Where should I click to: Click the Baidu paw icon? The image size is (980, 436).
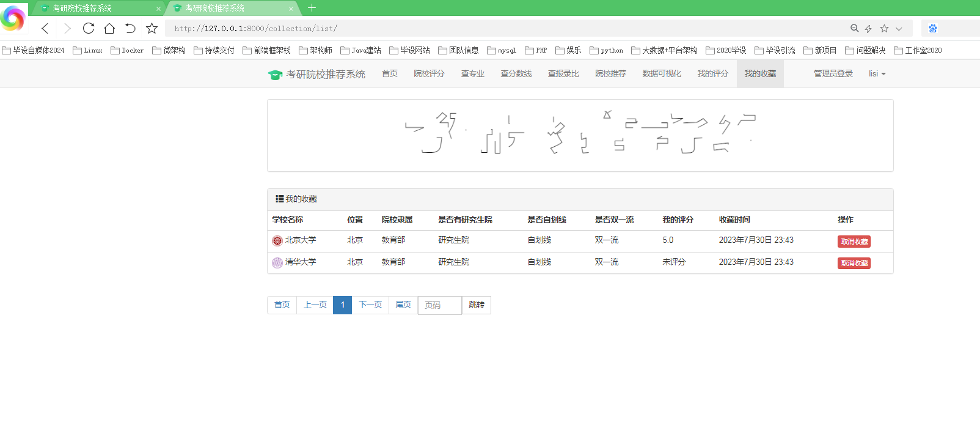click(x=933, y=28)
